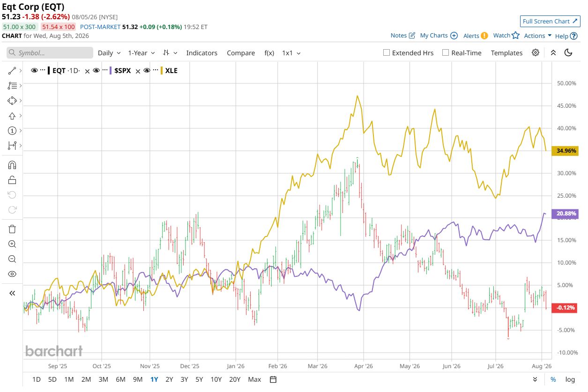Collapse the top toolbar with double chevron
The height and width of the screenshot is (392, 588).
click(553, 52)
